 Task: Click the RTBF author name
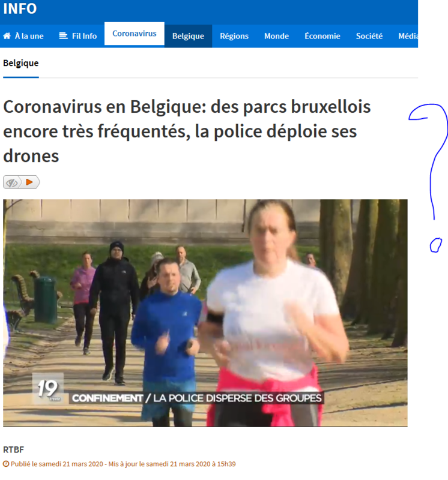pos(13,449)
